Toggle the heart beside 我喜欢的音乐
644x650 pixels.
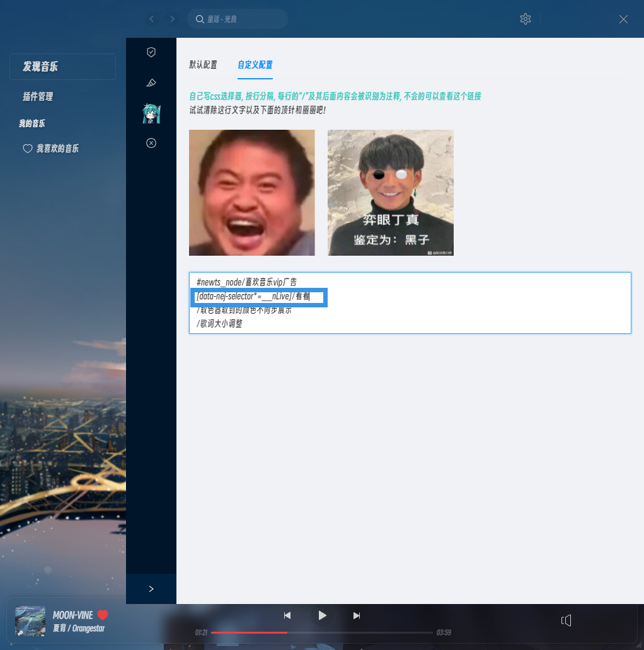pos(27,148)
